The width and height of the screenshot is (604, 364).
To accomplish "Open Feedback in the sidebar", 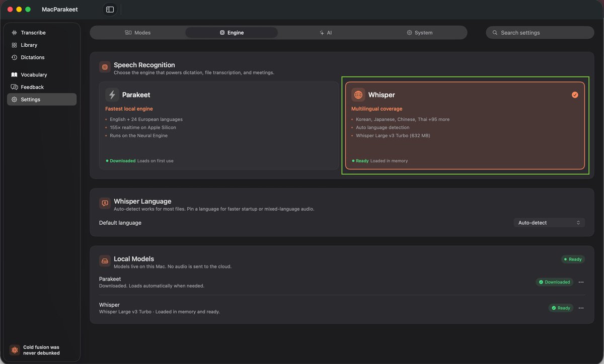I will (42, 87).
